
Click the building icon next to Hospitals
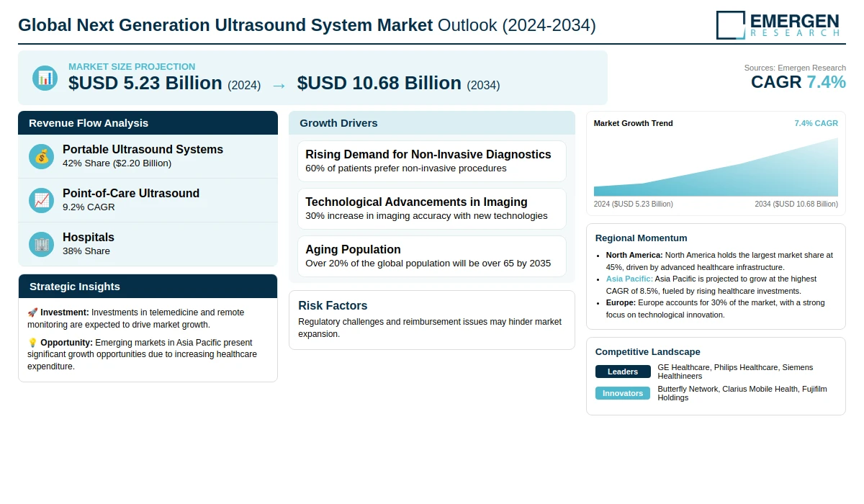(x=41, y=244)
